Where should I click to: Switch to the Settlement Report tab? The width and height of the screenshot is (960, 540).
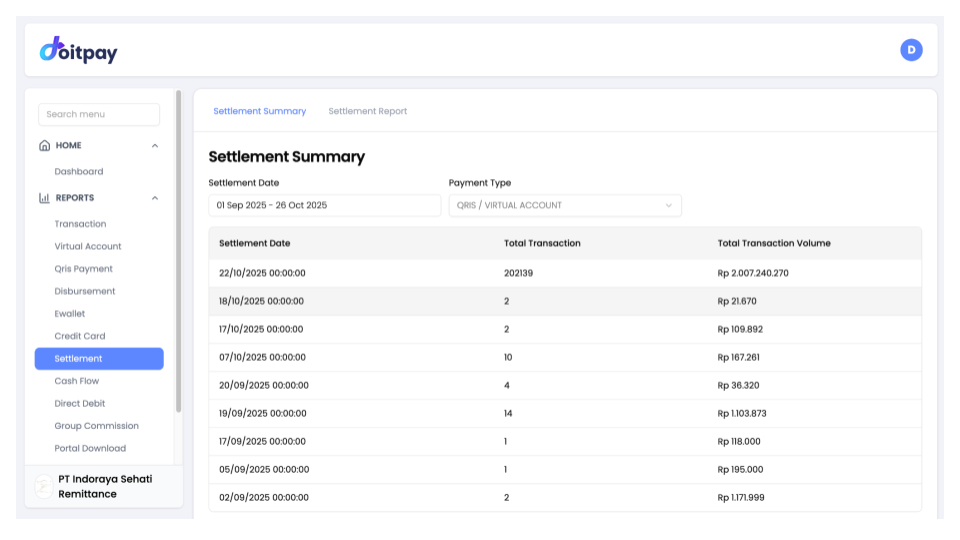[367, 111]
